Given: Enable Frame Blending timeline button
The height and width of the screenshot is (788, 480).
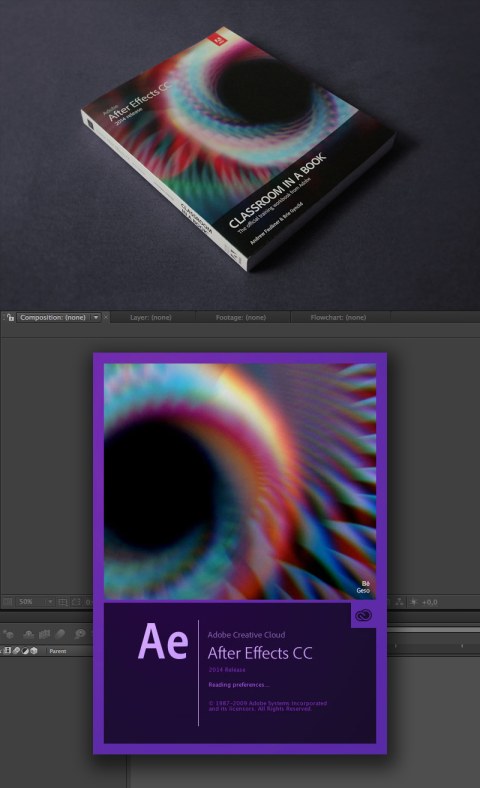Looking at the screenshot, I should click(x=45, y=634).
